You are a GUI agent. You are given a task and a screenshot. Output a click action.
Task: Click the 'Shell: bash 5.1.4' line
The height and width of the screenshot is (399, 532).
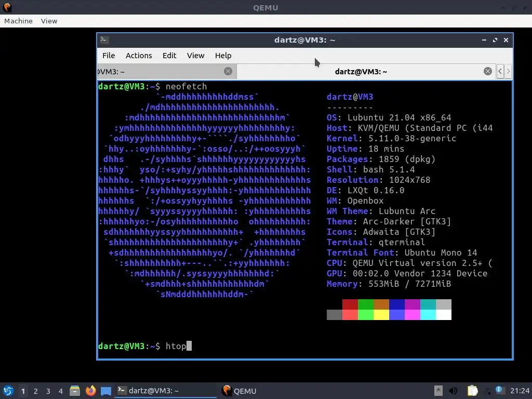pos(370,170)
